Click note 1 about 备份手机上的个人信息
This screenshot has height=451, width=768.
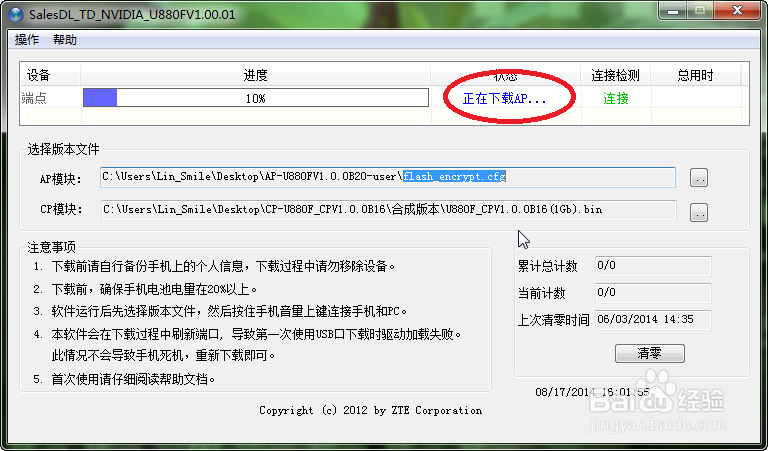click(215, 266)
